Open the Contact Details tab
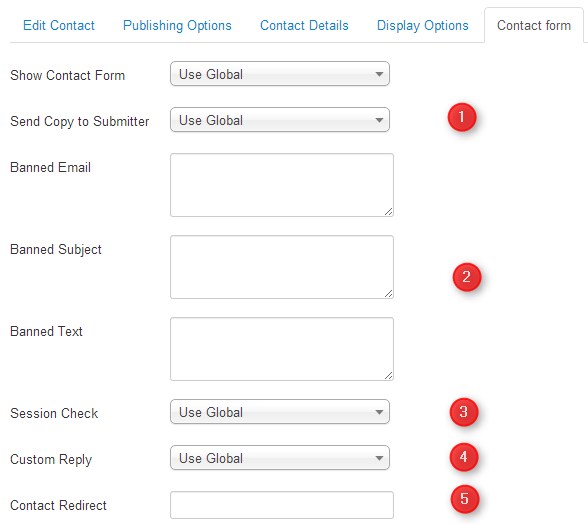Image resolution: width=588 pixels, height=524 pixels. pos(304,26)
